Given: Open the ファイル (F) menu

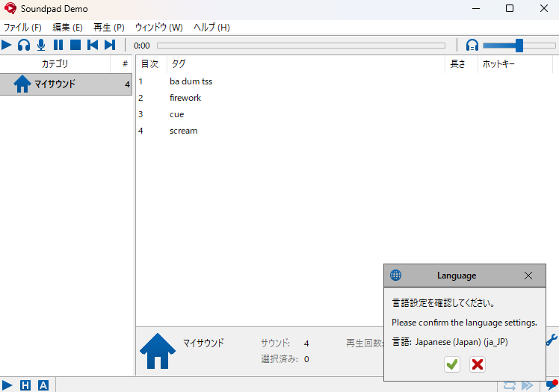Looking at the screenshot, I should [22, 28].
